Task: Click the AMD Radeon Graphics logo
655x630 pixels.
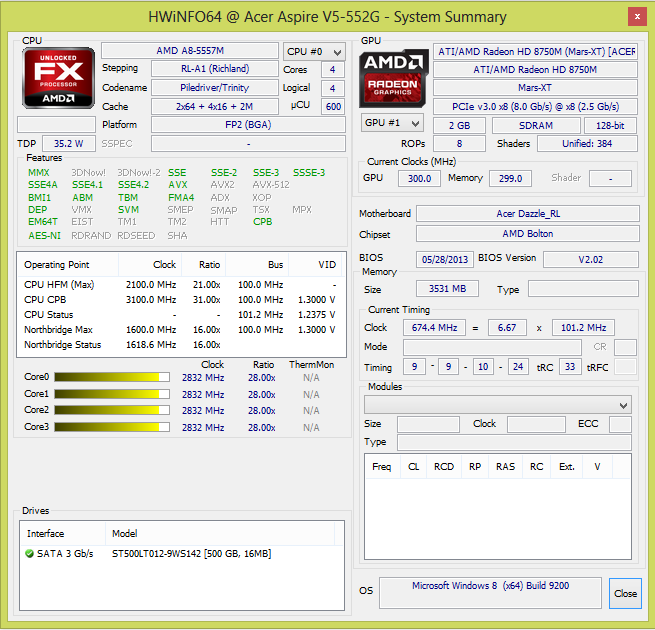Action: [394, 78]
